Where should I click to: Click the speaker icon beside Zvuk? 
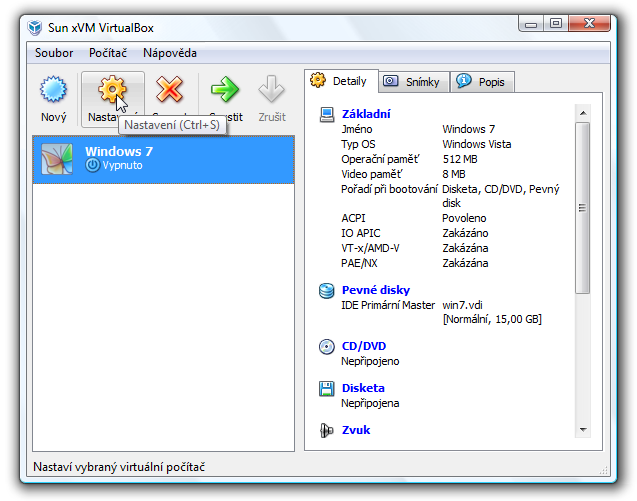pyautogui.click(x=327, y=430)
